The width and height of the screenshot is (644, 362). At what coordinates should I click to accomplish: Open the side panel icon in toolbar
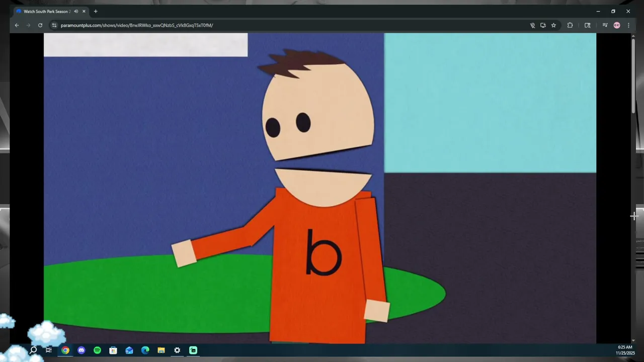(587, 25)
